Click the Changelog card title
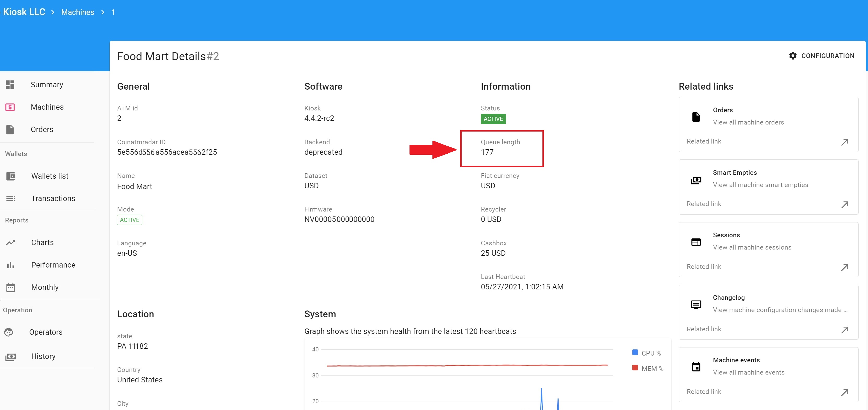The width and height of the screenshot is (868, 410). tap(729, 297)
